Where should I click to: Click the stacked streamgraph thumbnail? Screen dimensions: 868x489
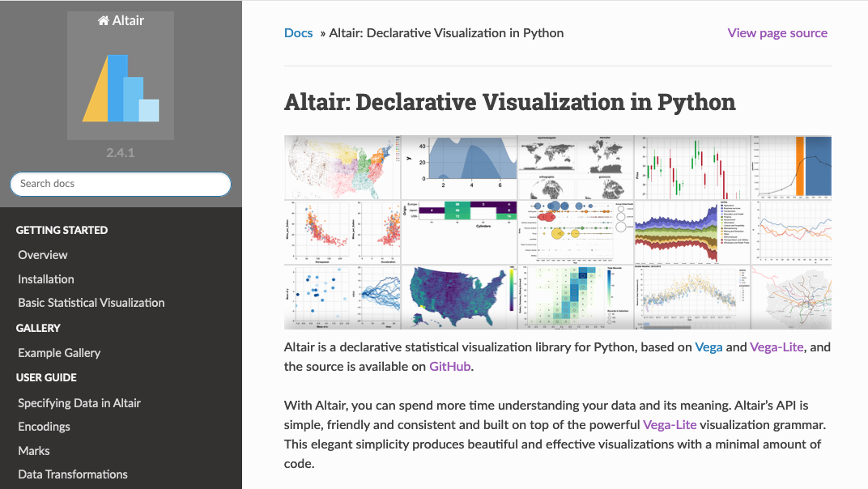pos(692,232)
